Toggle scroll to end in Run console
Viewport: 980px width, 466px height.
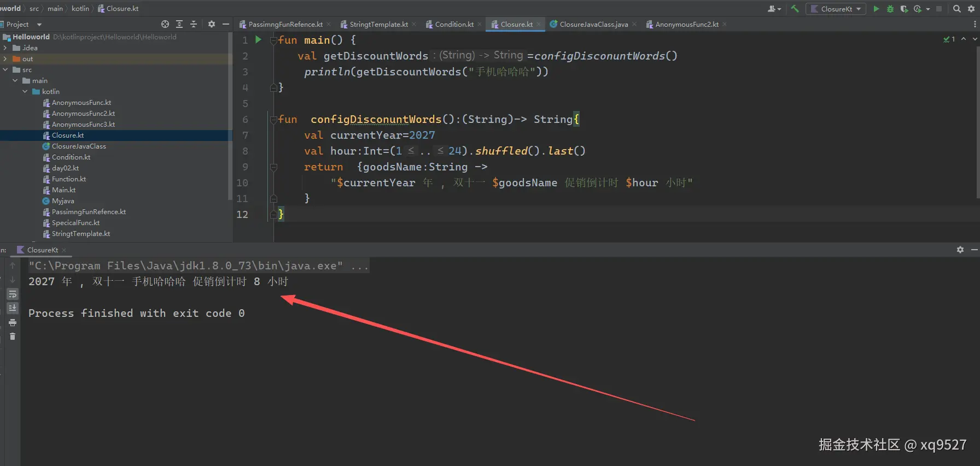pyautogui.click(x=13, y=308)
